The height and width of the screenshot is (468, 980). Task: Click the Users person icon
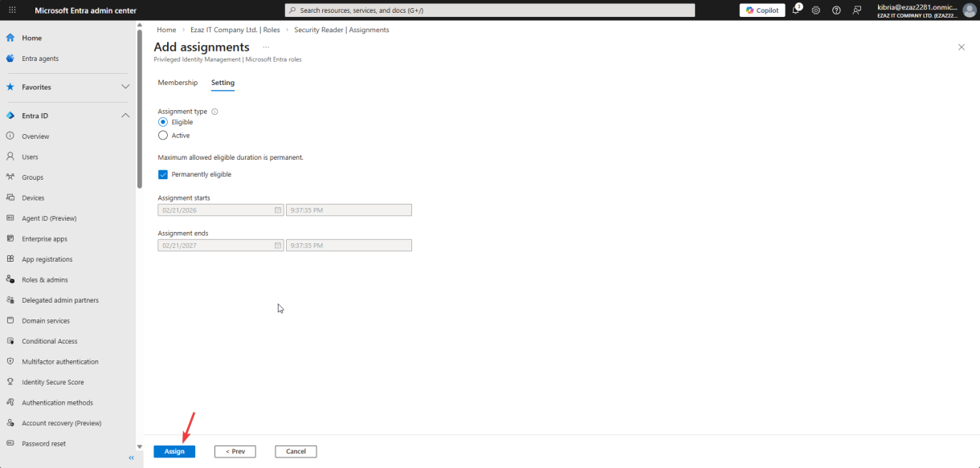[x=10, y=157]
